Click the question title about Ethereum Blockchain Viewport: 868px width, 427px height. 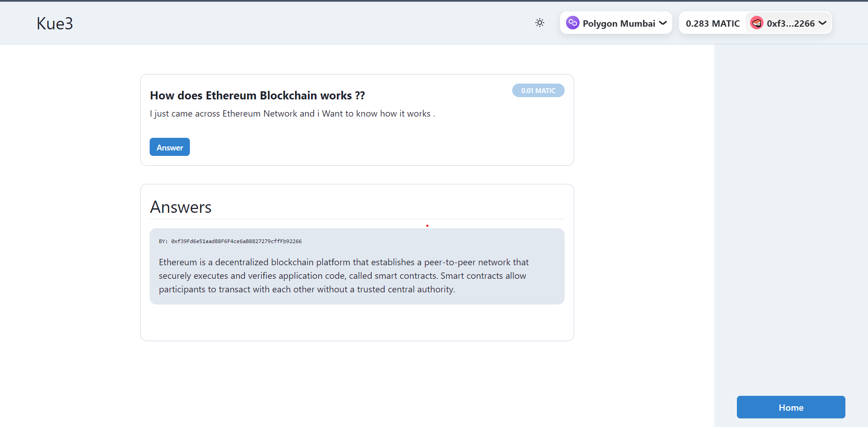pyautogui.click(x=257, y=95)
